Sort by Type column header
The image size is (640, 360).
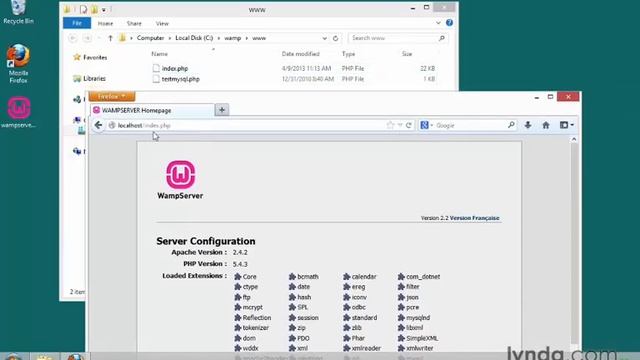[x=348, y=54]
